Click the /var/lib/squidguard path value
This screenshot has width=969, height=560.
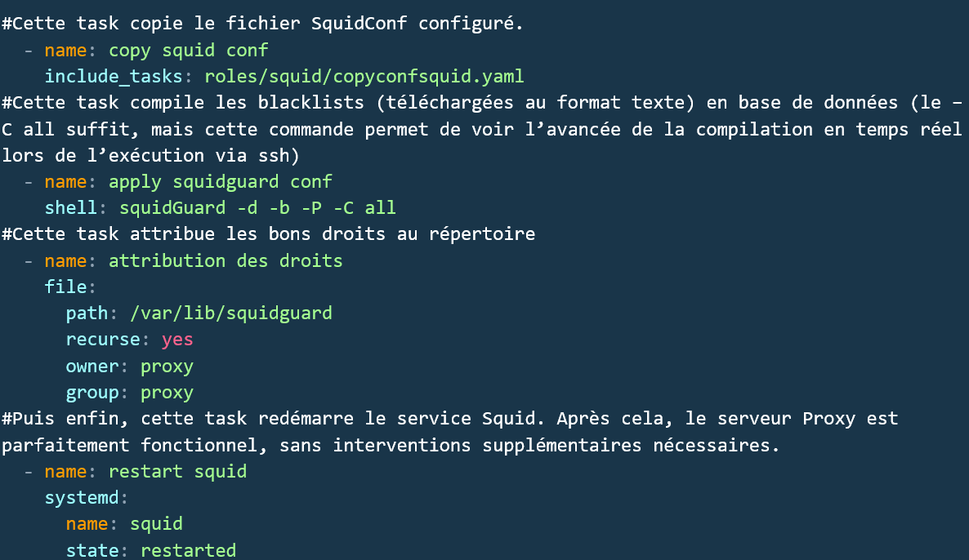point(231,313)
